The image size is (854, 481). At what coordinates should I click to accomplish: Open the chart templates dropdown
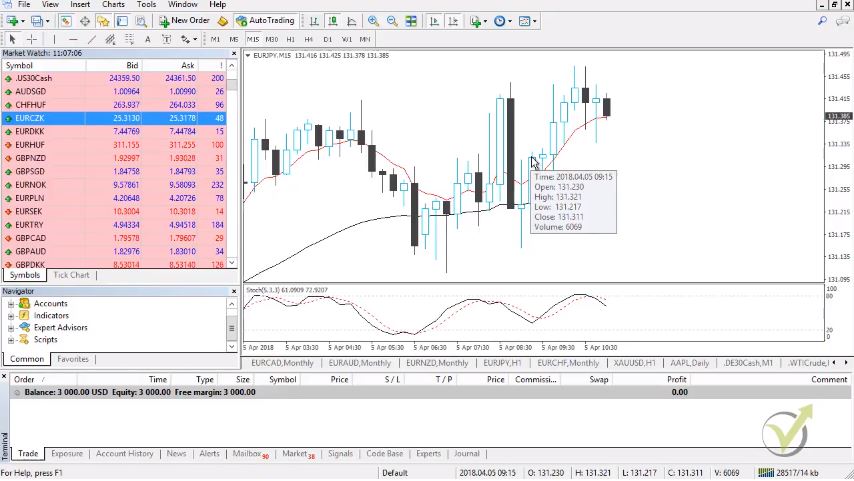pyautogui.click(x=527, y=21)
